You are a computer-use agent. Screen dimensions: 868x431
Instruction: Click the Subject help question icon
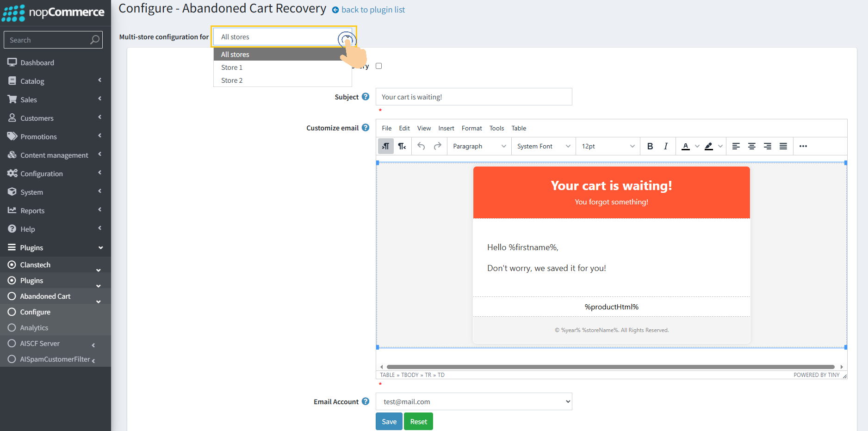pyautogui.click(x=365, y=97)
